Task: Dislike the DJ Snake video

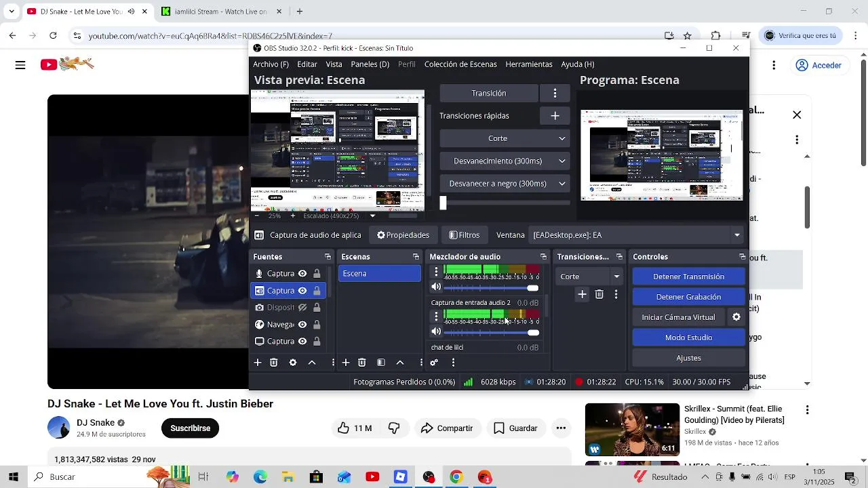Action: click(x=394, y=428)
